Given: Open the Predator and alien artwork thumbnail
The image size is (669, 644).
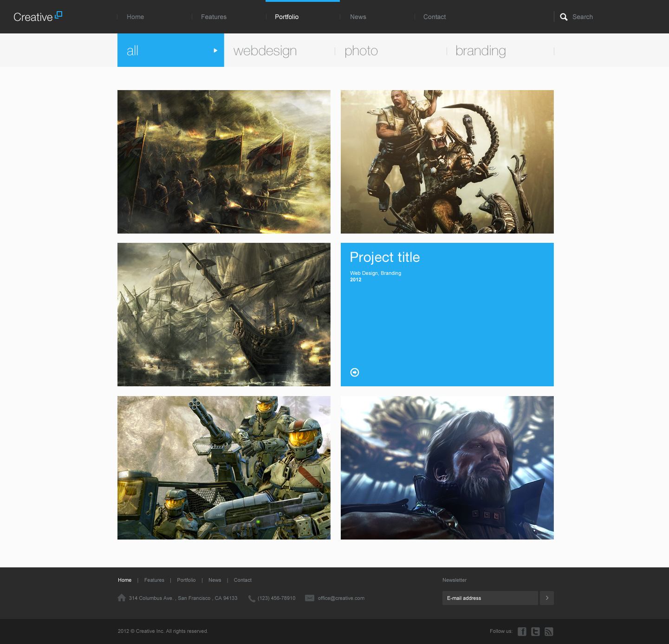Looking at the screenshot, I should point(447,162).
